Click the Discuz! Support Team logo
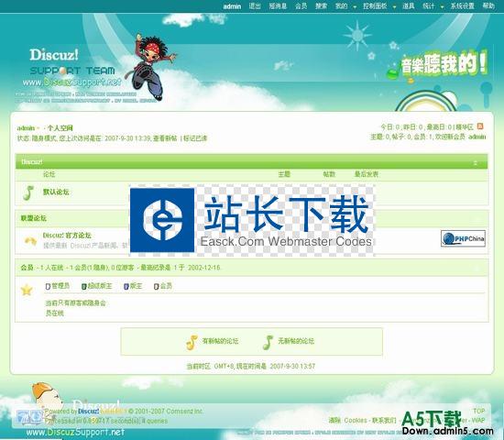This screenshot has height=440, width=504. [72, 68]
